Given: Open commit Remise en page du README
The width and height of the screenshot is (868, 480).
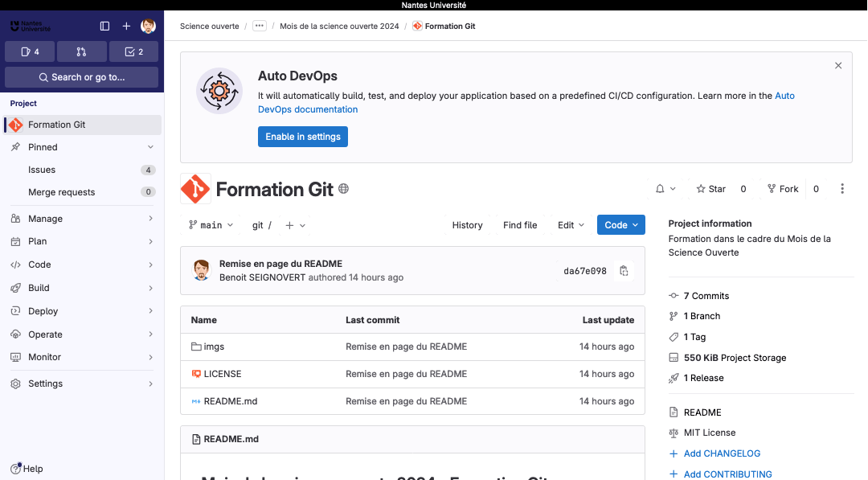Looking at the screenshot, I should point(280,264).
